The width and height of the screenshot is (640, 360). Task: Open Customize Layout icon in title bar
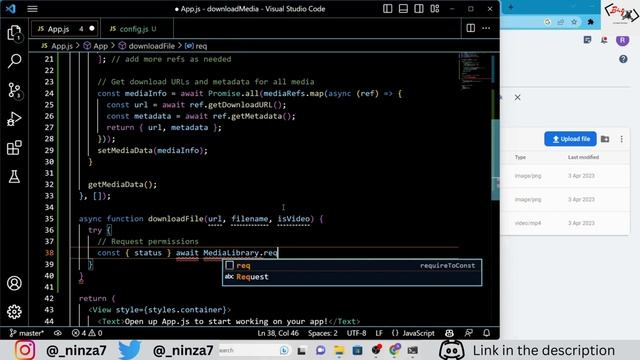click(435, 9)
